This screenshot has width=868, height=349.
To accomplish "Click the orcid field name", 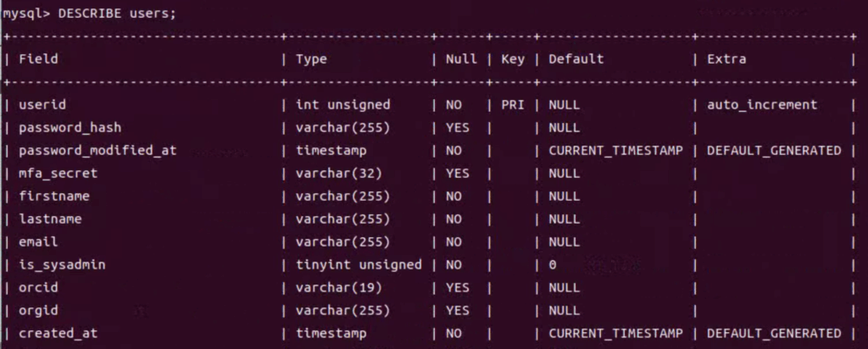I will tap(38, 288).
